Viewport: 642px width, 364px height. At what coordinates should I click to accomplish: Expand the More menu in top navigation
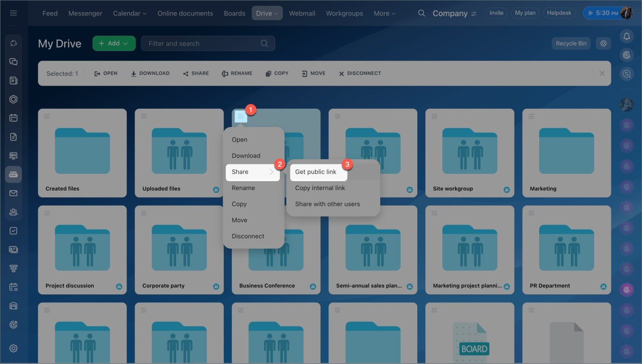click(x=384, y=14)
